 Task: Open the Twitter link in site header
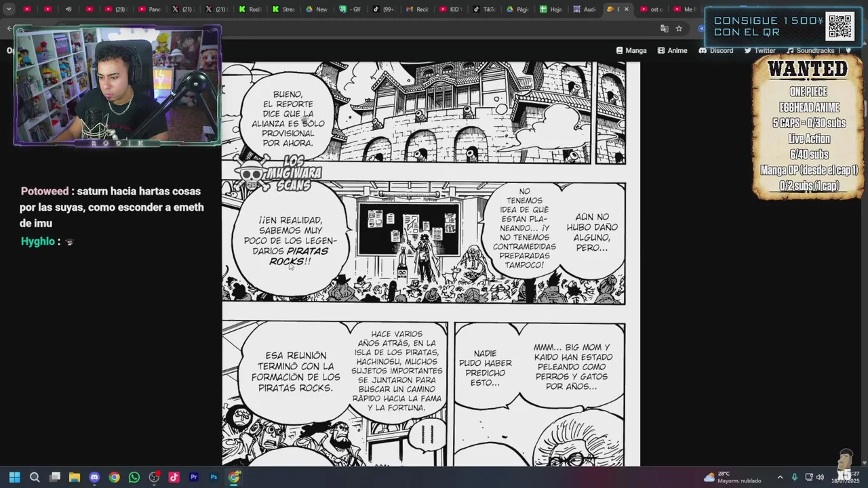pos(759,50)
